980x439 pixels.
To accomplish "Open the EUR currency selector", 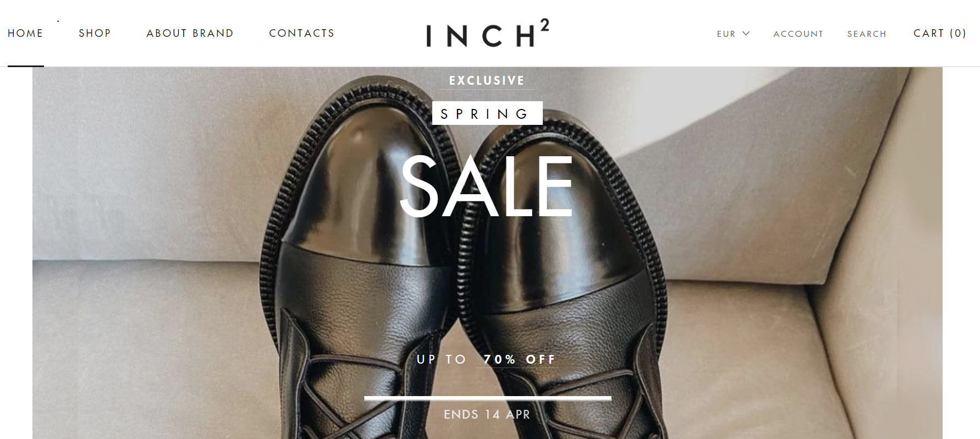I will [733, 34].
